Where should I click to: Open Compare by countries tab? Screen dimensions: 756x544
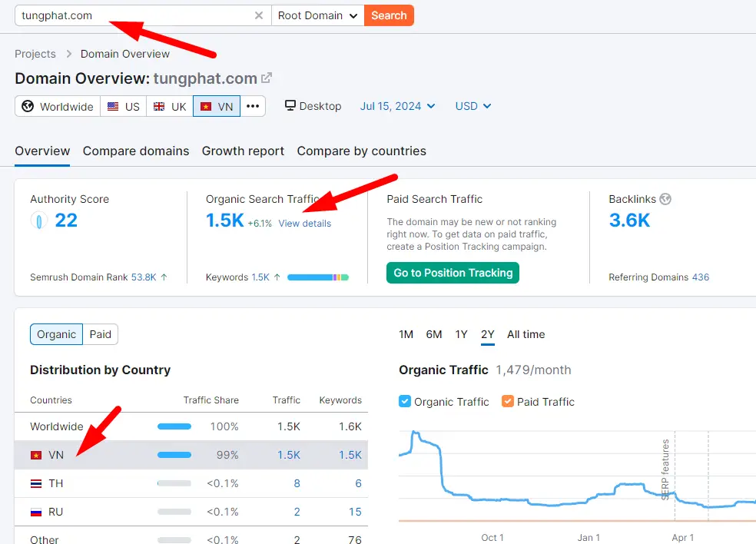(x=362, y=151)
